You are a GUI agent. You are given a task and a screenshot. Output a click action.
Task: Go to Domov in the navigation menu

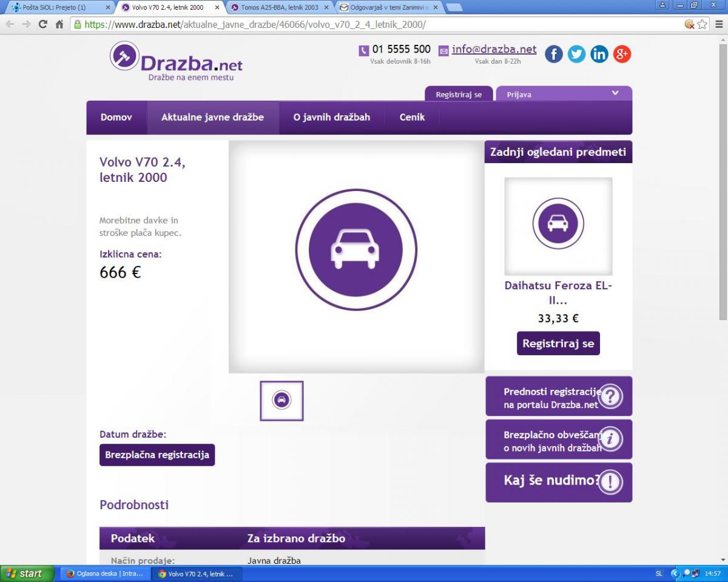pos(116,118)
